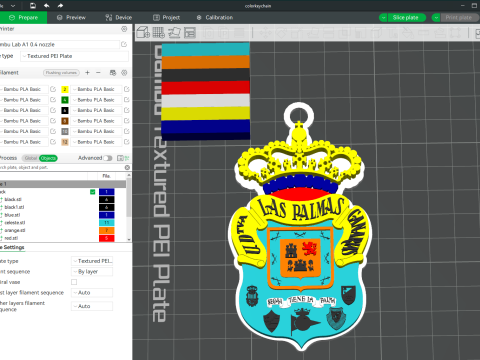Click the printer name Bambu Lab A1 field
Viewport: 480px width, 360px height.
coord(59,44)
